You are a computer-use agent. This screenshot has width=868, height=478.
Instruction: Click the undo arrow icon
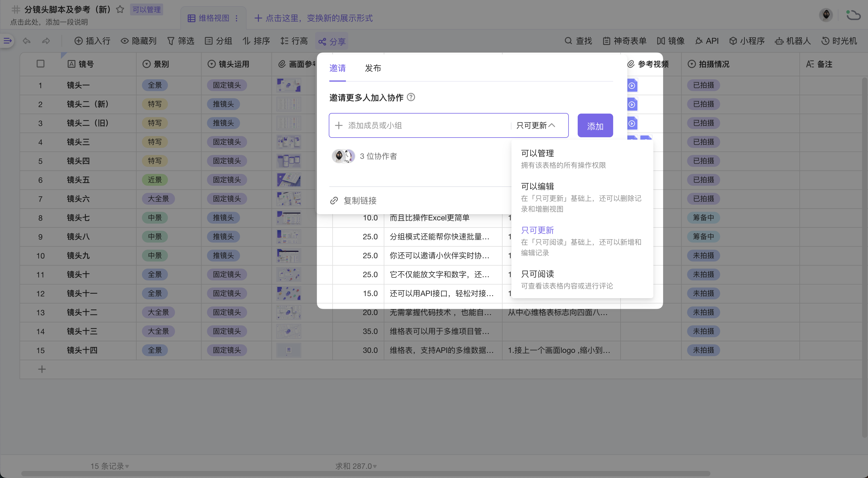click(27, 41)
